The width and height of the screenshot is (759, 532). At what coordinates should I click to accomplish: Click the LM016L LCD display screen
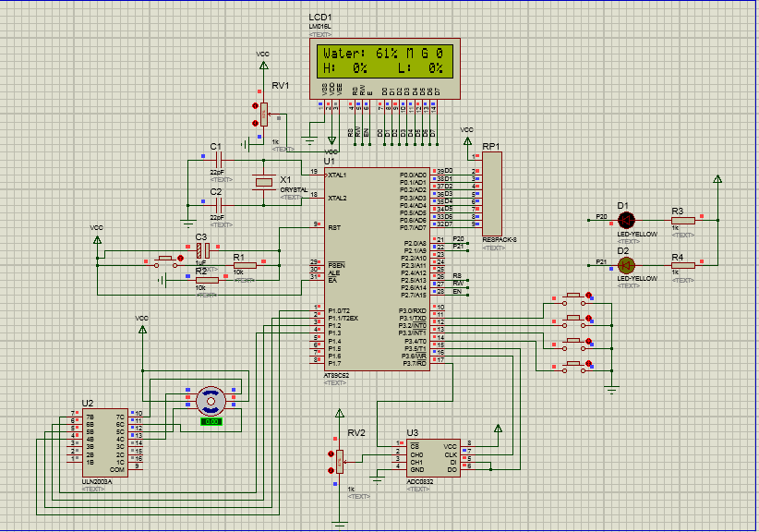pos(385,61)
